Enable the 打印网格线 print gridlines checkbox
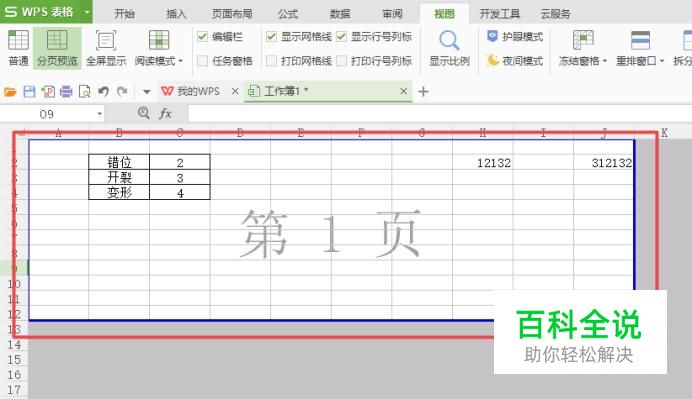The image size is (692, 399). (271, 60)
